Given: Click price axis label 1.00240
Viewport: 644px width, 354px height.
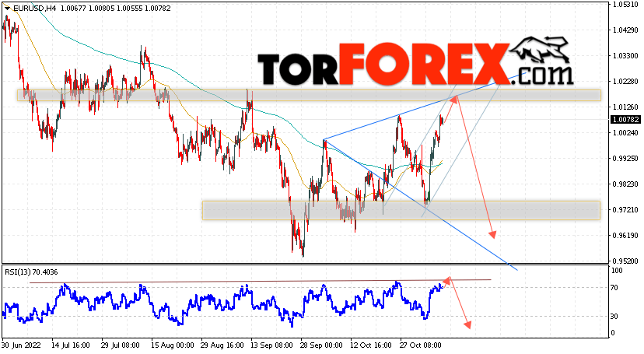Looking at the screenshot, I should (625, 132).
